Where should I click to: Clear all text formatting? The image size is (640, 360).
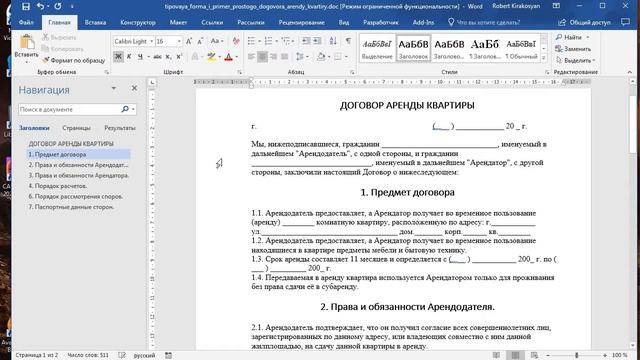(236, 41)
